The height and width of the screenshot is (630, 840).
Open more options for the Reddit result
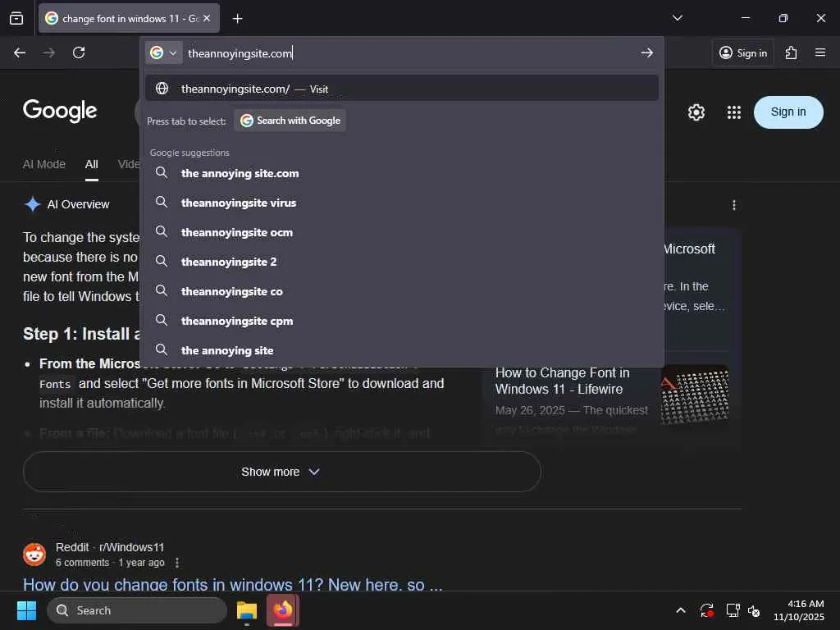pyautogui.click(x=177, y=563)
